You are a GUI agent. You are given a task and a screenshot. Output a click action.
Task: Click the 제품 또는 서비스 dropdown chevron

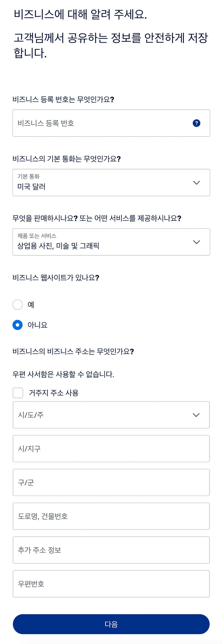click(197, 242)
